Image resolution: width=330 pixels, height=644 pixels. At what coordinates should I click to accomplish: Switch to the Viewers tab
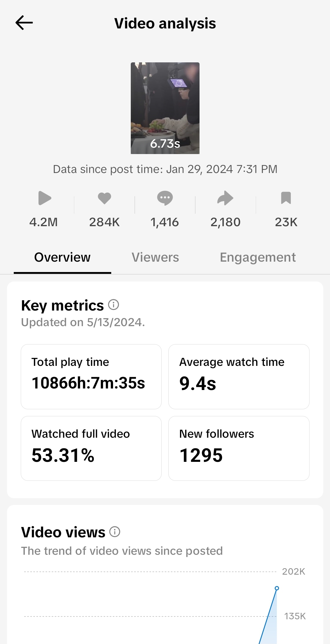click(155, 257)
